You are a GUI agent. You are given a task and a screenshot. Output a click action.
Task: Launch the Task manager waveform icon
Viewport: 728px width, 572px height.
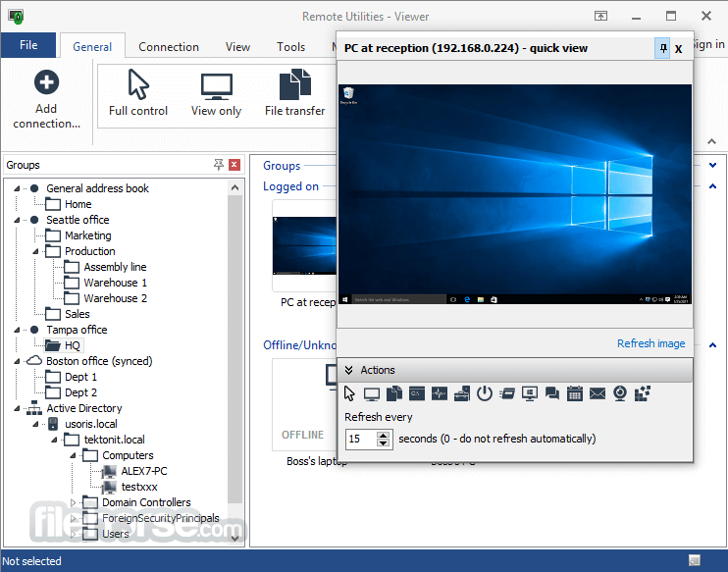pos(440,393)
